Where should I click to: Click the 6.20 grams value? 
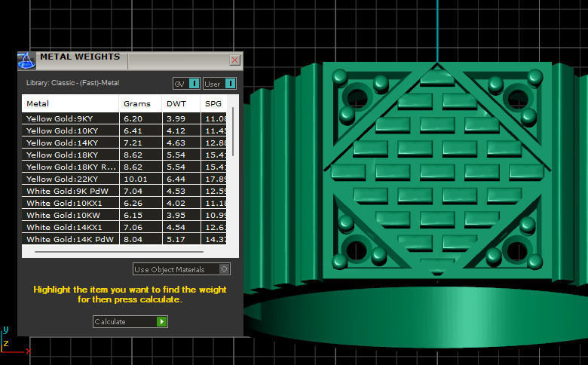[x=133, y=118]
